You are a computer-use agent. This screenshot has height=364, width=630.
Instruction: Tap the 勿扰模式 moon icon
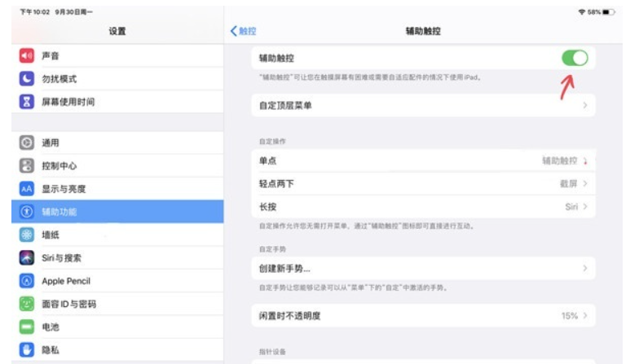pos(27,79)
